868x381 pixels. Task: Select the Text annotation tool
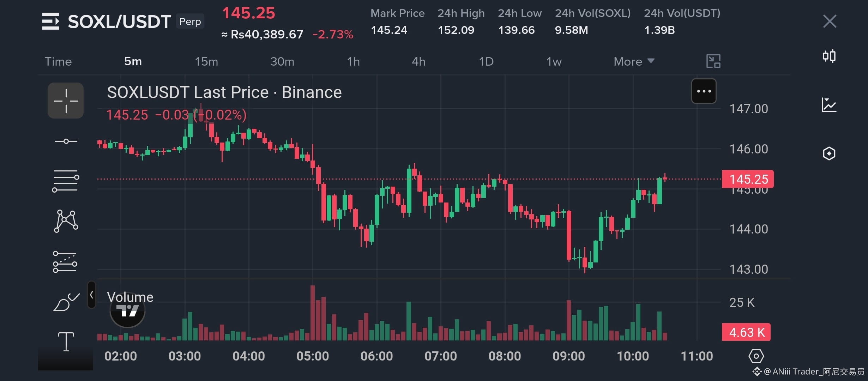tap(66, 341)
